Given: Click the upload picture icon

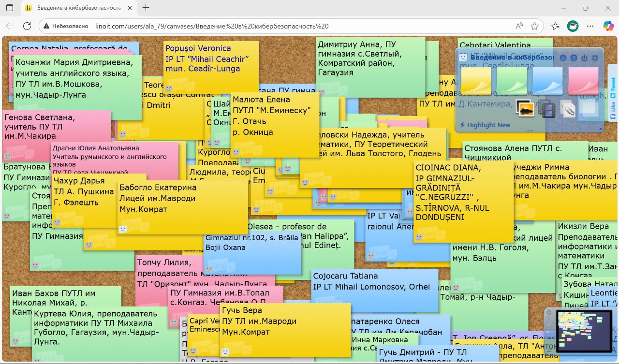Looking at the screenshot, I should click(x=525, y=109).
